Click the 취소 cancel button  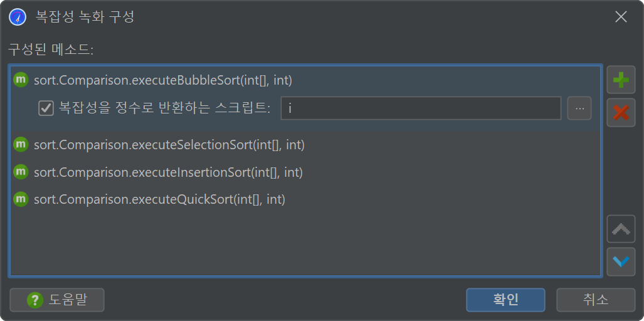pos(596,300)
